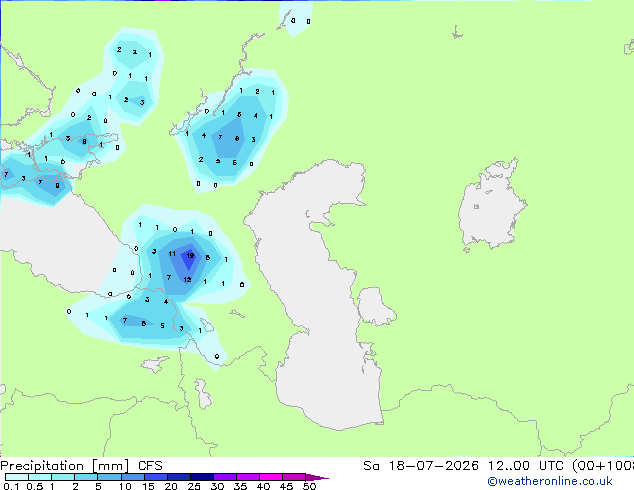Image resolution: width=634 pixels, height=490 pixels.
Task: Click the legend scale label "25"
Action: [x=194, y=486]
